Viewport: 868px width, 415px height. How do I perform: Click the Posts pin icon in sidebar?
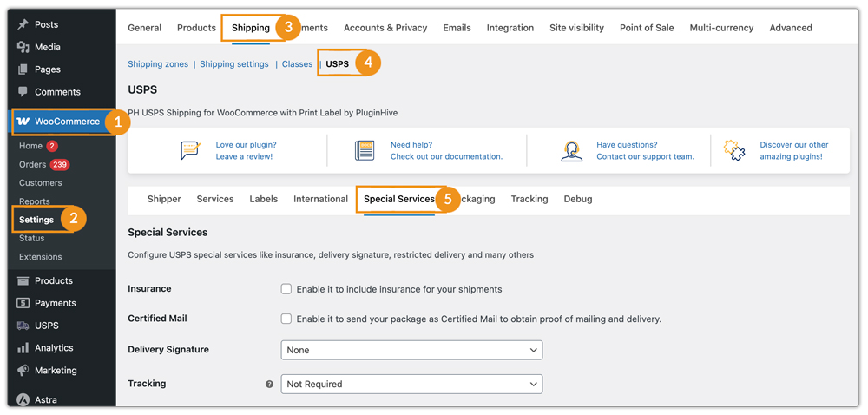23,25
